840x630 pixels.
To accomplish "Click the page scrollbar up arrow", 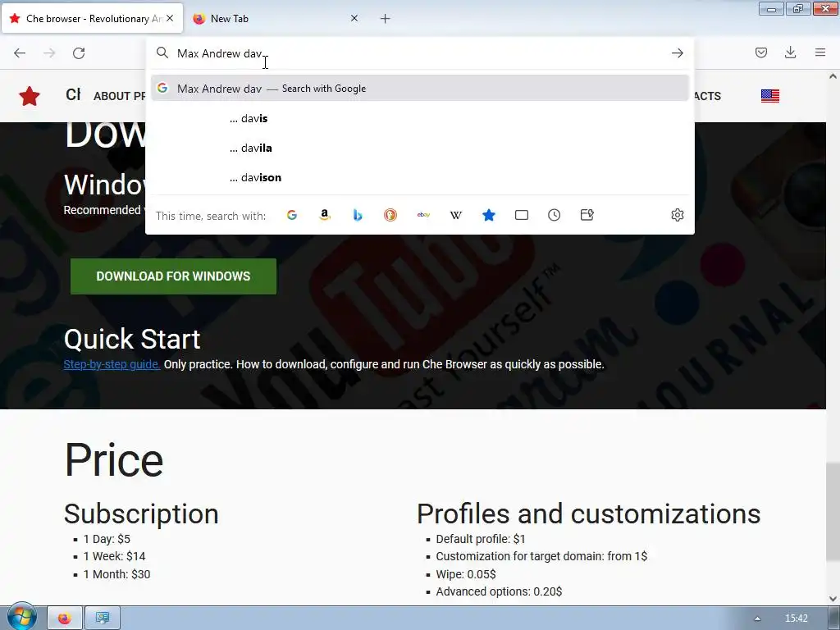I will tap(833, 76).
